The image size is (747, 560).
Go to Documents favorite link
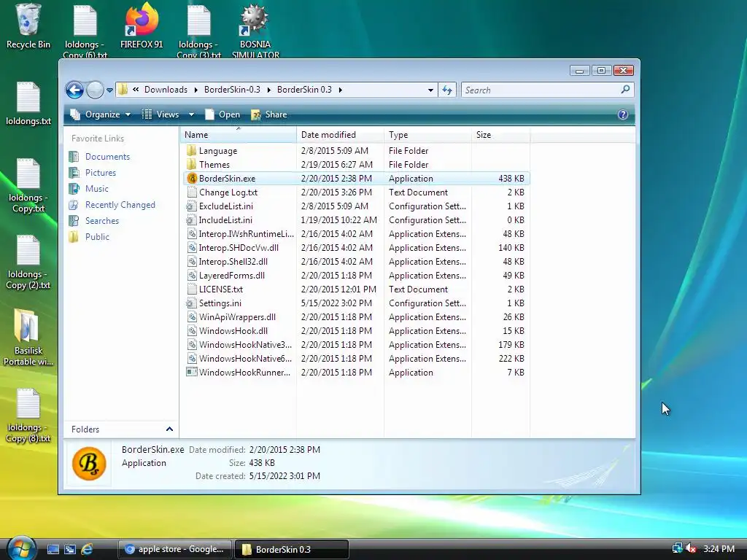click(107, 157)
